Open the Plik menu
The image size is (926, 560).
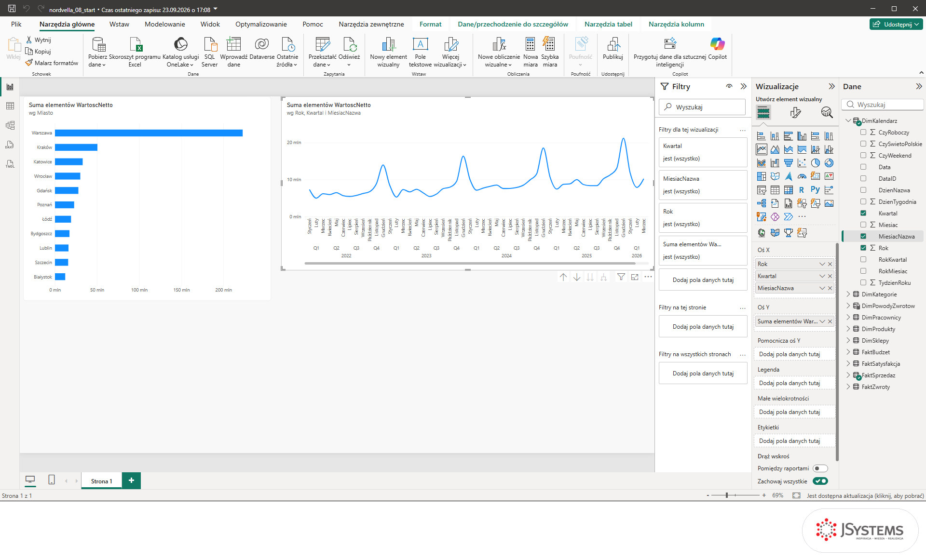(16, 24)
